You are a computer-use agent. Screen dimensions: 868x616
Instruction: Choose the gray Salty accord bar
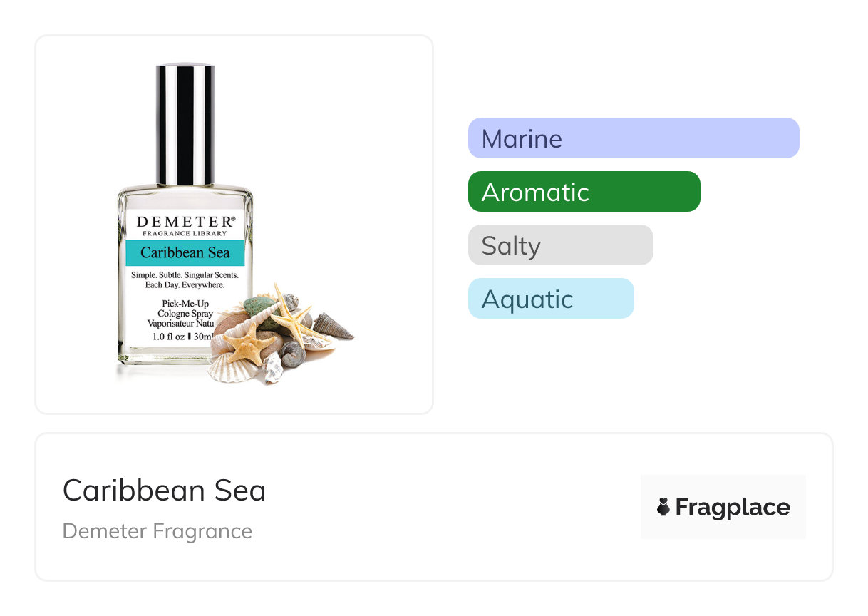click(x=560, y=245)
